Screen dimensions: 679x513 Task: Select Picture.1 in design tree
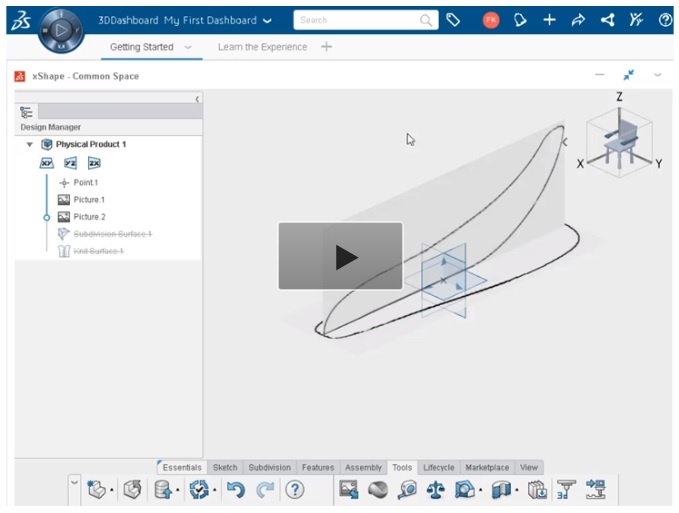pyautogui.click(x=89, y=200)
